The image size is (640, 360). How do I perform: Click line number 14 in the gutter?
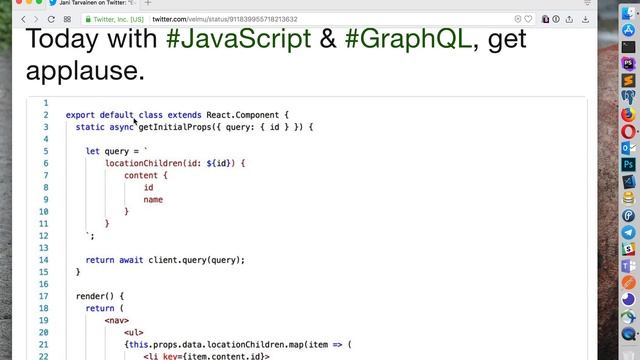pyautogui.click(x=44, y=260)
